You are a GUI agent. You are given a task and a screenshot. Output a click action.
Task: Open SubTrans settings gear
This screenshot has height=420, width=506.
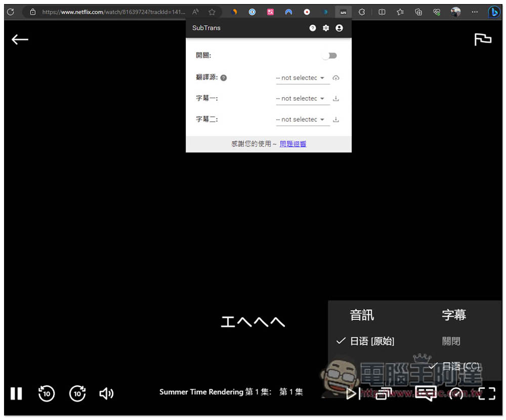pyautogui.click(x=325, y=28)
